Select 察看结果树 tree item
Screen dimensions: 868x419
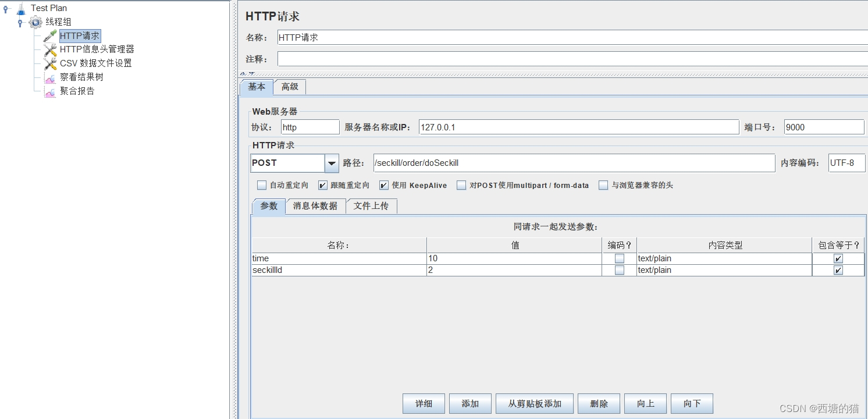point(81,77)
